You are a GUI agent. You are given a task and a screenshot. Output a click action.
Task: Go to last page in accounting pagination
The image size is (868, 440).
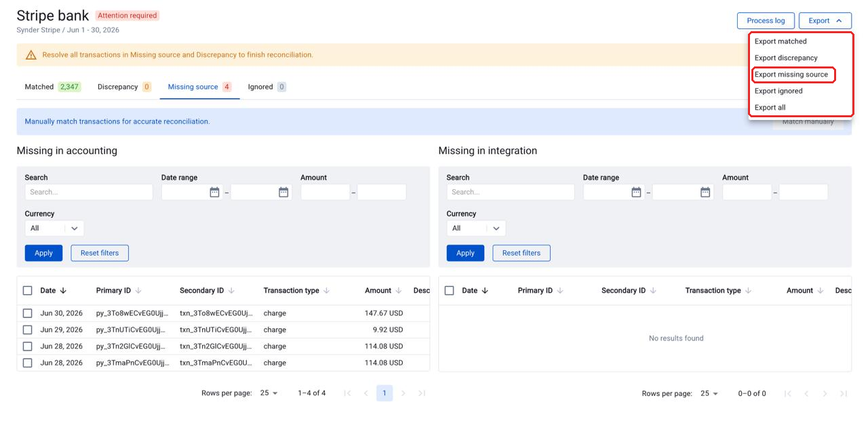421,393
